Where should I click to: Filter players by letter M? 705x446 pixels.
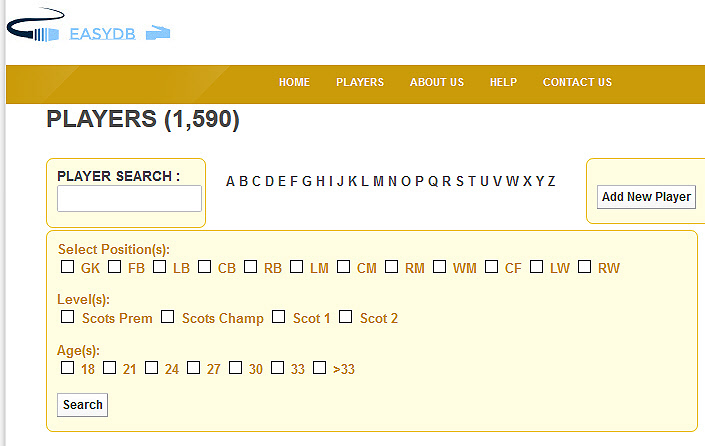[378, 181]
